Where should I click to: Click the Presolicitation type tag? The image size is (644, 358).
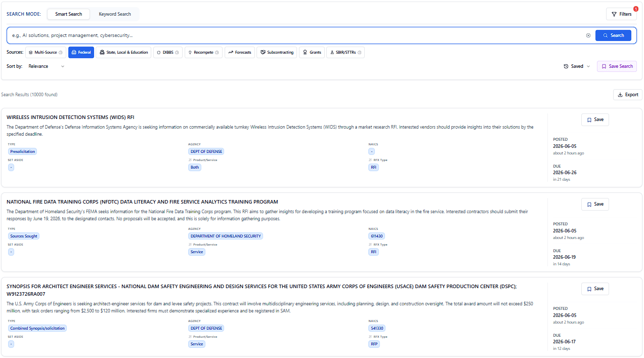(23, 151)
